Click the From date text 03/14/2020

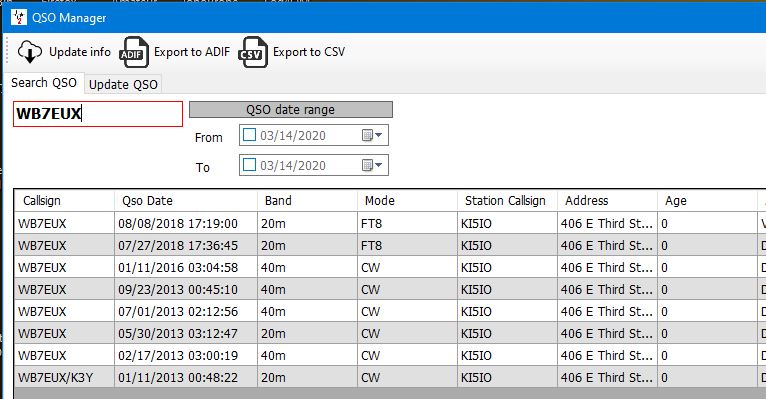tap(293, 135)
